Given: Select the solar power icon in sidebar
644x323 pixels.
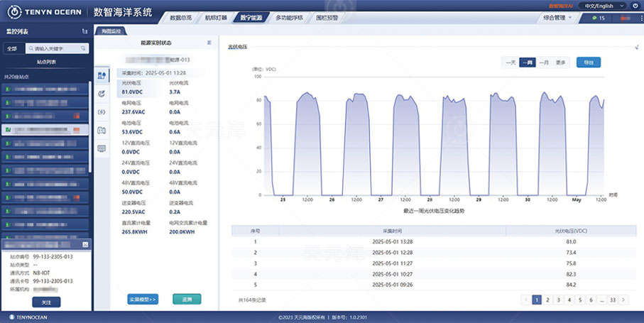Looking at the screenshot, I should 101,75.
